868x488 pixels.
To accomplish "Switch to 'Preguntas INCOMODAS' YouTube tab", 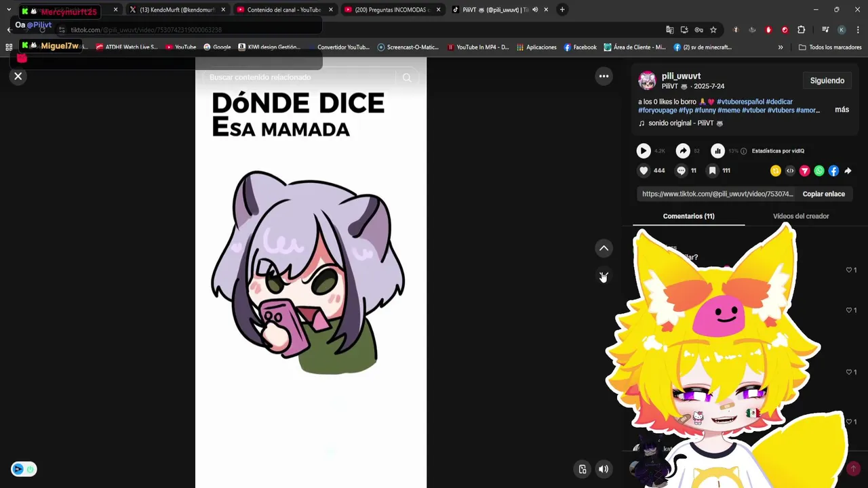I will tap(391, 10).
